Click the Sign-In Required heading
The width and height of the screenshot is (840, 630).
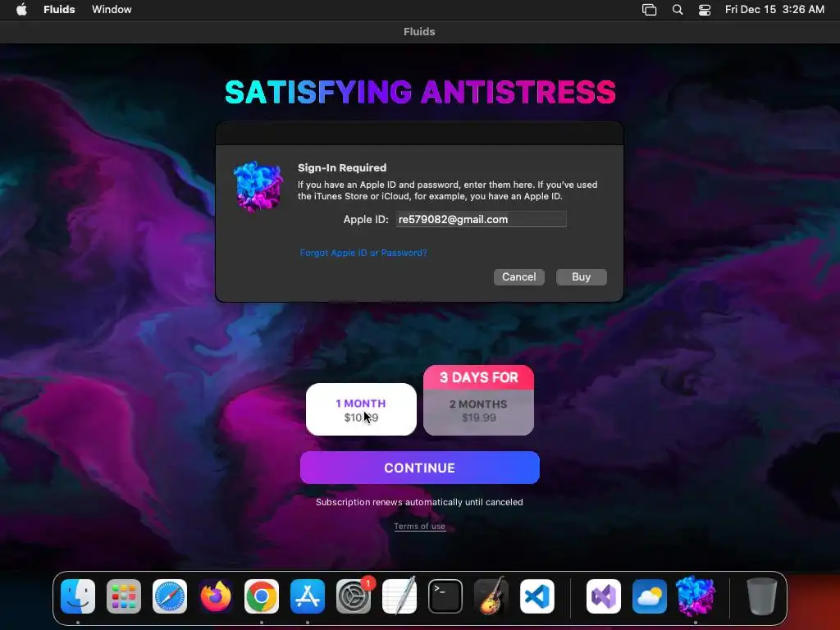click(x=342, y=167)
